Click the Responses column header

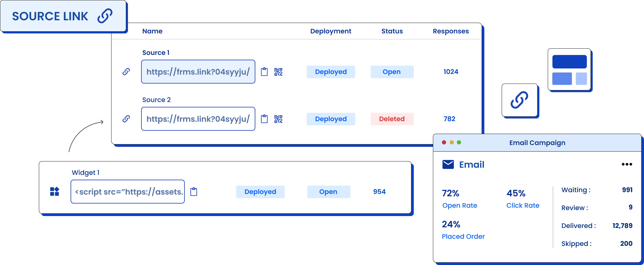coord(451,31)
